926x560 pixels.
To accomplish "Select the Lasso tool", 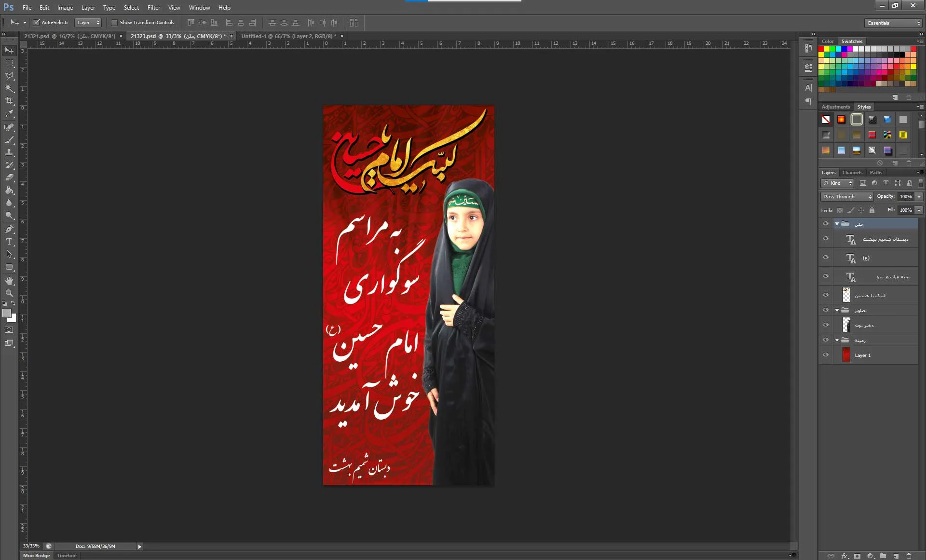I will pyautogui.click(x=9, y=76).
